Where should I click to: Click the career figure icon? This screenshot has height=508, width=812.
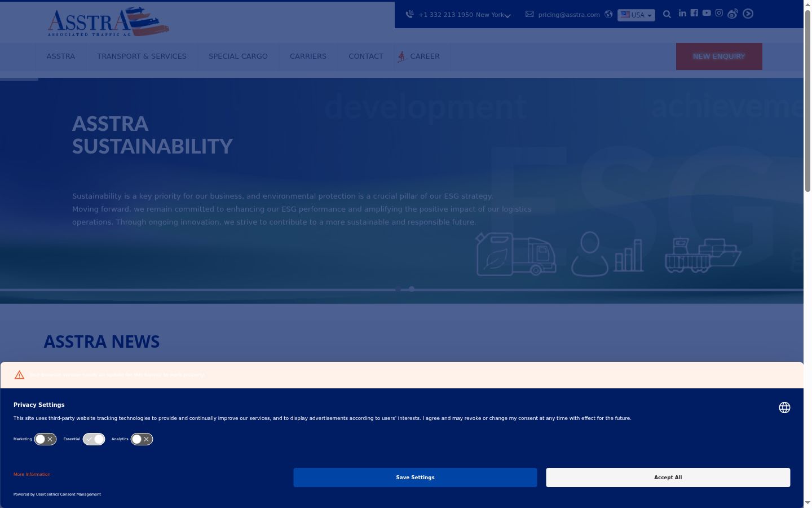(402, 56)
